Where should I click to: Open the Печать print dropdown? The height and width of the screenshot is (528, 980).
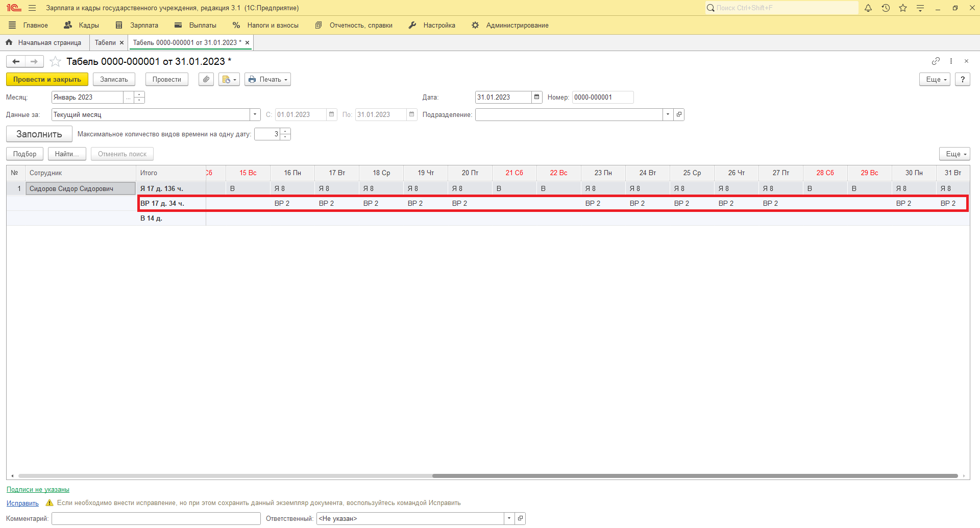click(x=267, y=80)
